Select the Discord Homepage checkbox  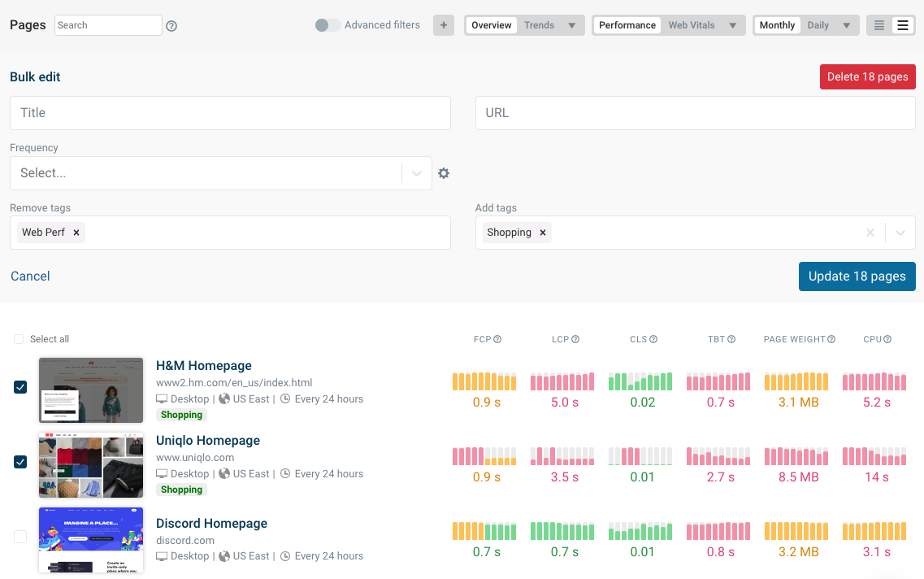point(20,538)
